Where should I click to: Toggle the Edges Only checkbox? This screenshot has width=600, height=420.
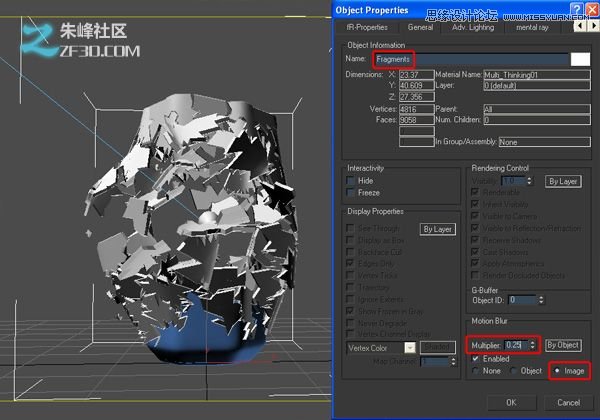coord(350,264)
